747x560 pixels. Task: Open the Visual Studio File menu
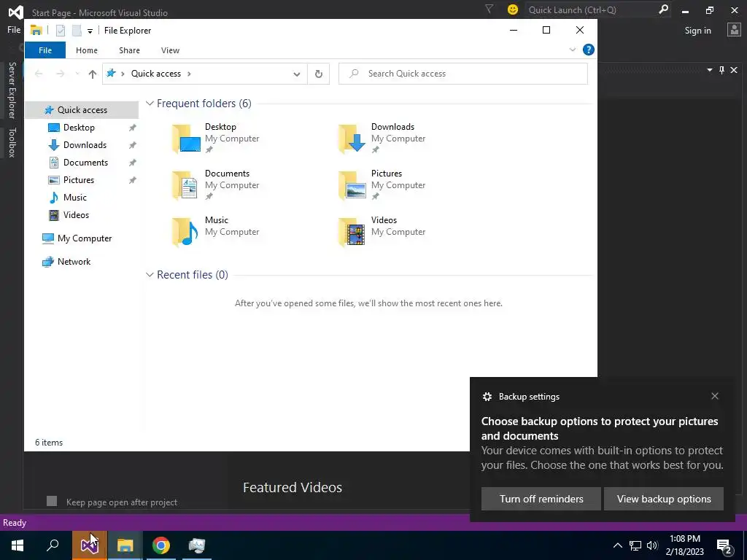pyautogui.click(x=14, y=30)
